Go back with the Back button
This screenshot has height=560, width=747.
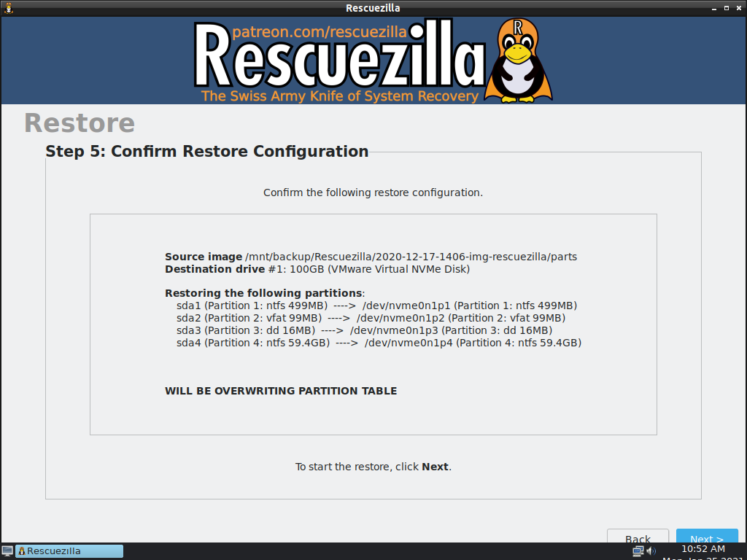(638, 536)
